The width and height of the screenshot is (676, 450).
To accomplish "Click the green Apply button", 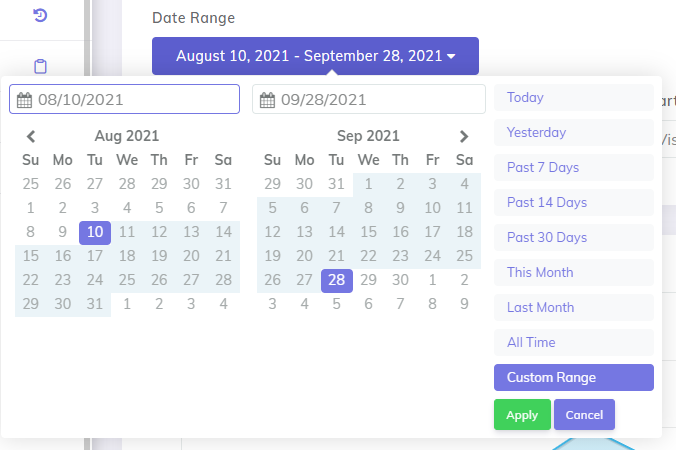I will (522, 415).
